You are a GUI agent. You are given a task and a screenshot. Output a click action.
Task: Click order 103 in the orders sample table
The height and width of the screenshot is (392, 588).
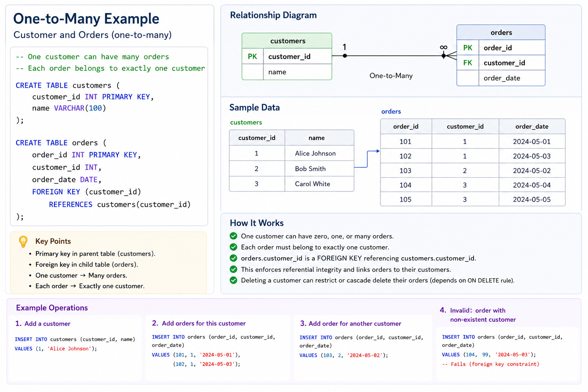pos(405,171)
